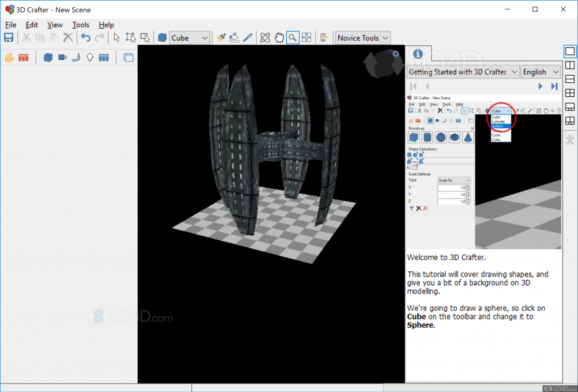Advance to the next tutorial page
This screenshot has width=578, height=392.
[x=540, y=86]
